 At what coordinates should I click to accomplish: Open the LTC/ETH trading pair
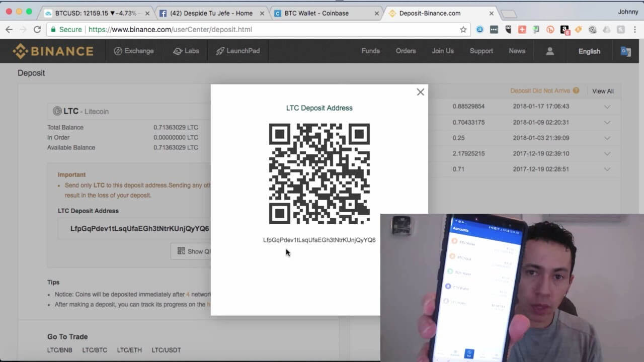129,350
